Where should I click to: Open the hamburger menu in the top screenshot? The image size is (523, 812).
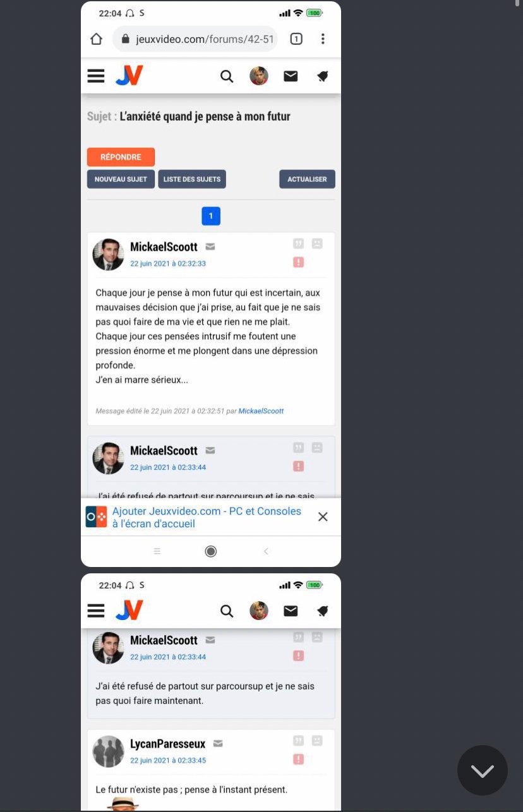point(96,76)
